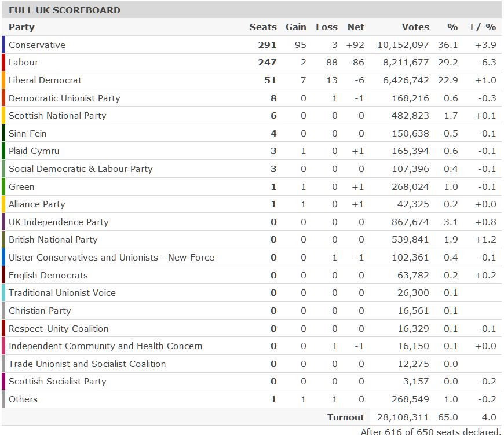Click the Turnout label

[x=346, y=417]
